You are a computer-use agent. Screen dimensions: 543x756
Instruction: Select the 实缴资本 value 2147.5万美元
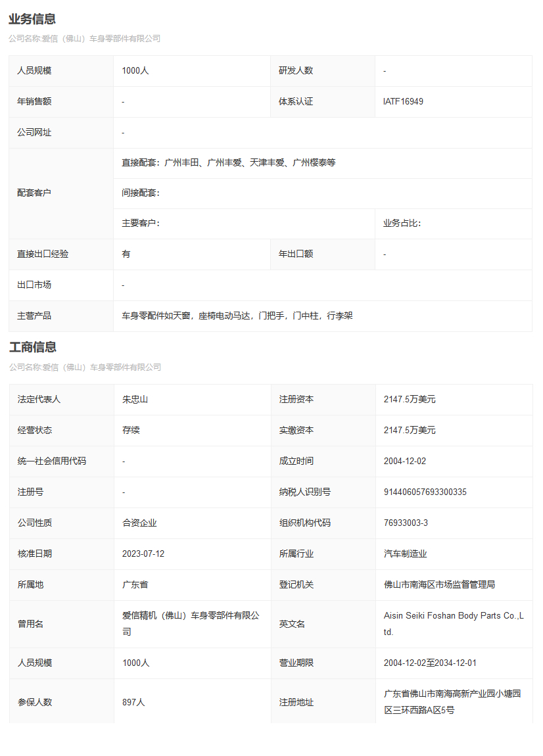click(x=410, y=430)
